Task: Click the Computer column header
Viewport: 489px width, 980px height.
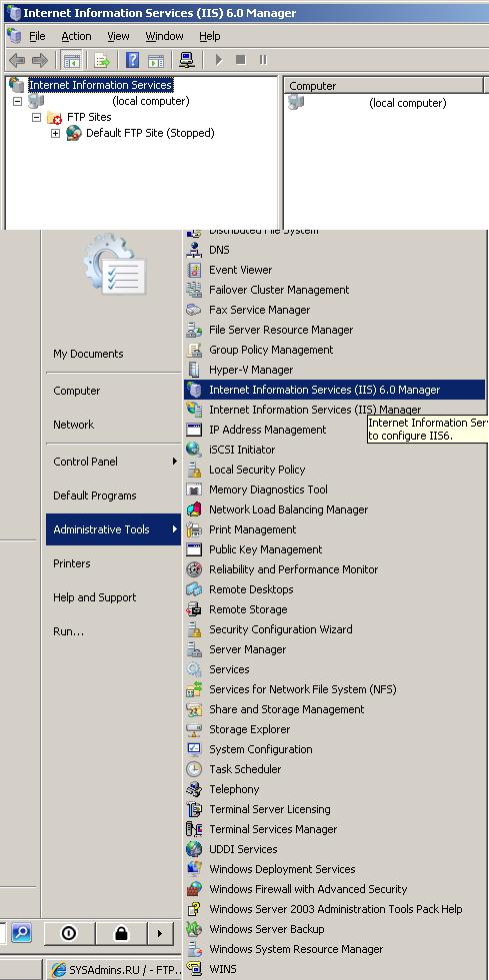Action: (383, 86)
